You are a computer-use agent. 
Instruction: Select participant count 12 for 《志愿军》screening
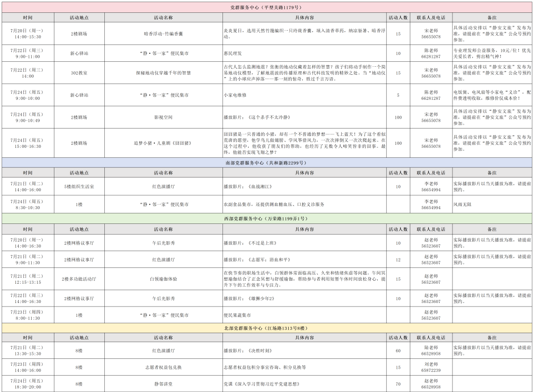(x=398, y=260)
